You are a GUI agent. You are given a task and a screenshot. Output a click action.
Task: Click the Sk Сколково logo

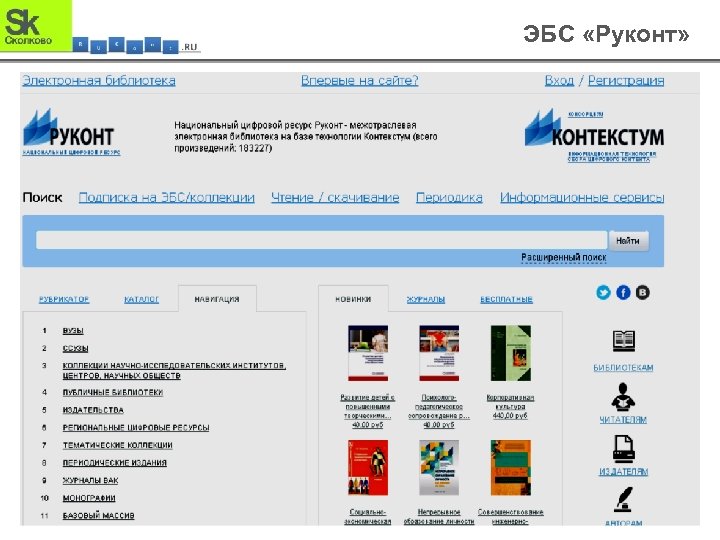pos(36,26)
